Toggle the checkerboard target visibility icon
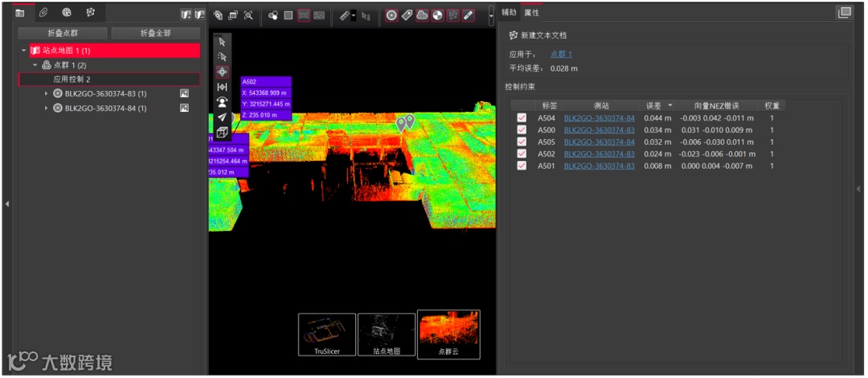868x378 pixels. point(438,15)
